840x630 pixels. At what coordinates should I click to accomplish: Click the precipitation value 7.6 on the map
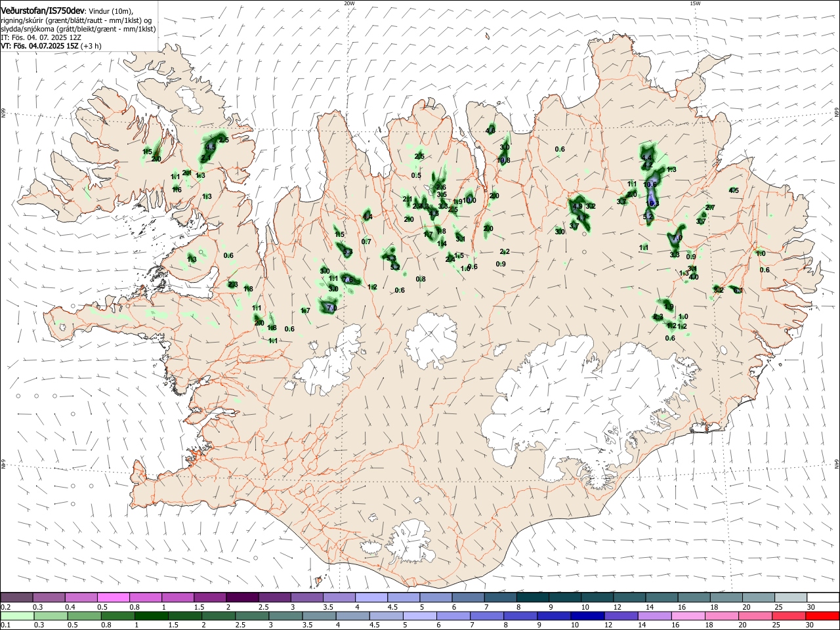point(348,280)
